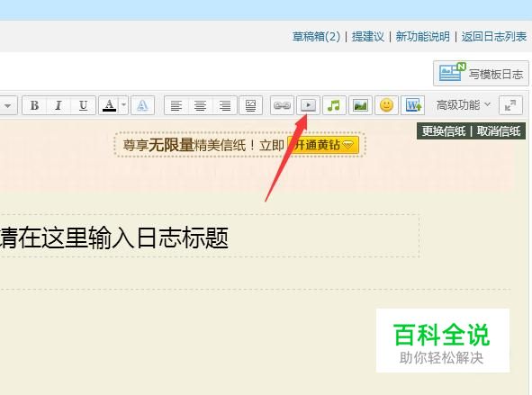Align text to the right
The image size is (532, 395).
(225, 105)
